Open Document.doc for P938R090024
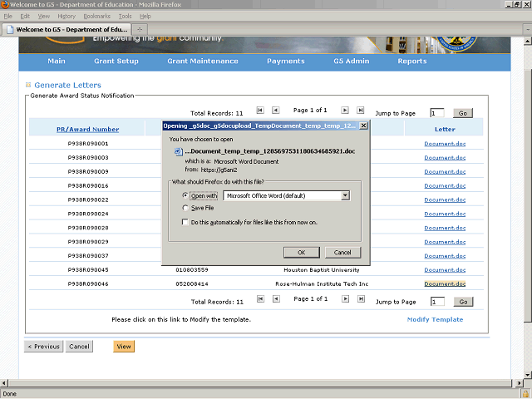Screen dimensions: 532x399 [445, 214]
